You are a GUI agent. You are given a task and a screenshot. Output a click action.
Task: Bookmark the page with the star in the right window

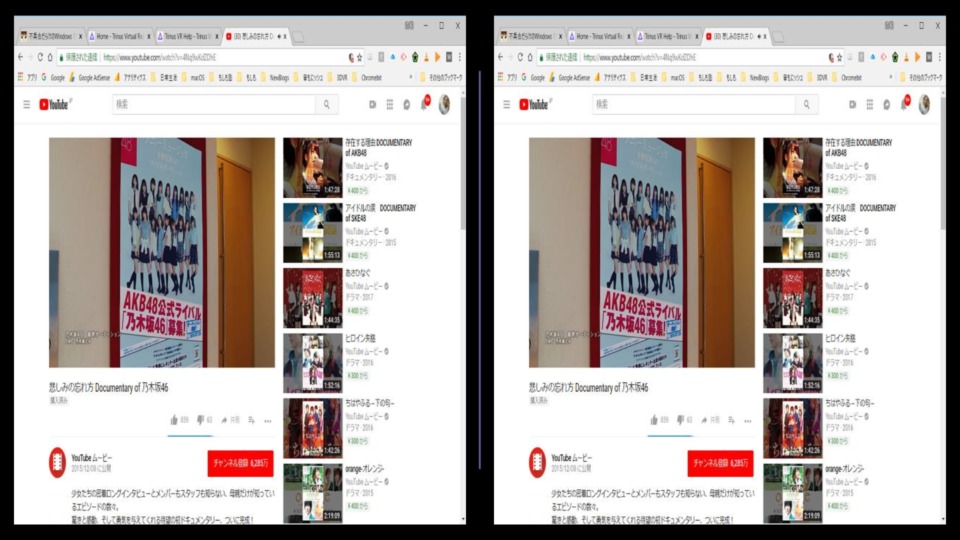pos(839,58)
